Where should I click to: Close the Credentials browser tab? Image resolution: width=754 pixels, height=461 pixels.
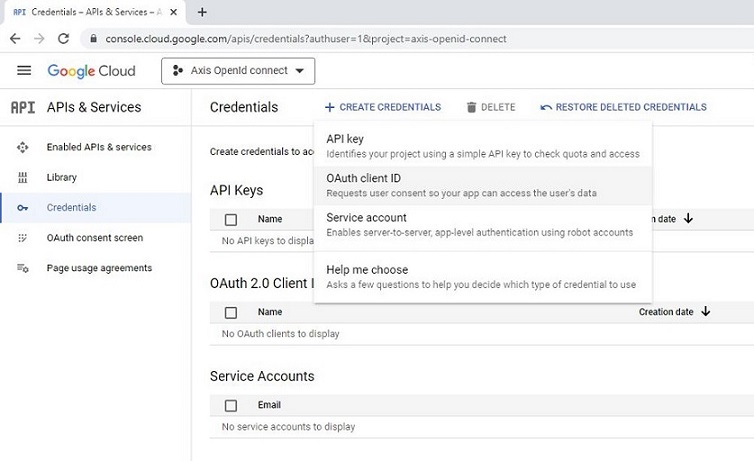tap(174, 12)
